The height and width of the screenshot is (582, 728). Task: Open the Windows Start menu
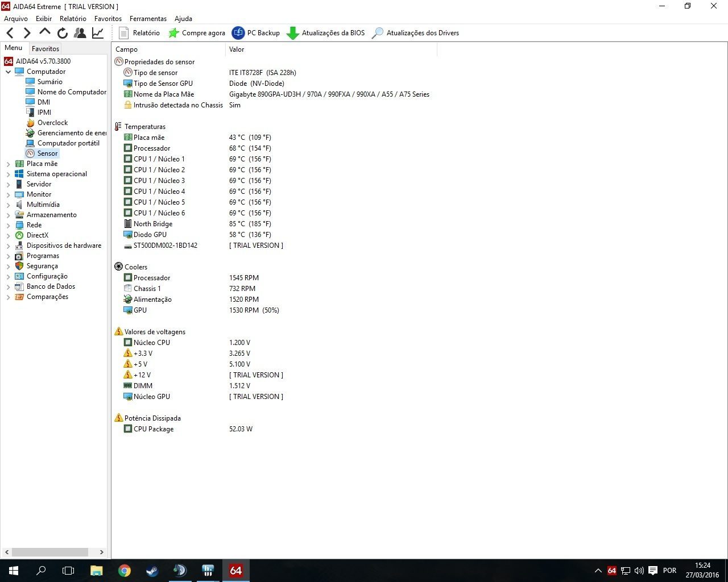click(x=14, y=571)
